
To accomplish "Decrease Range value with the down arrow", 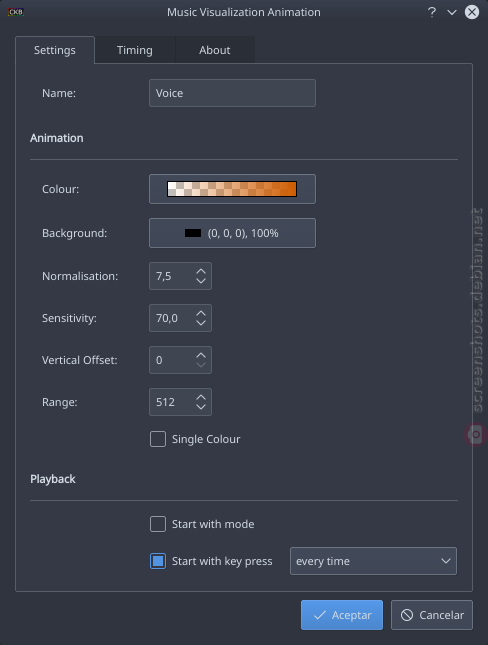I will 201,406.
